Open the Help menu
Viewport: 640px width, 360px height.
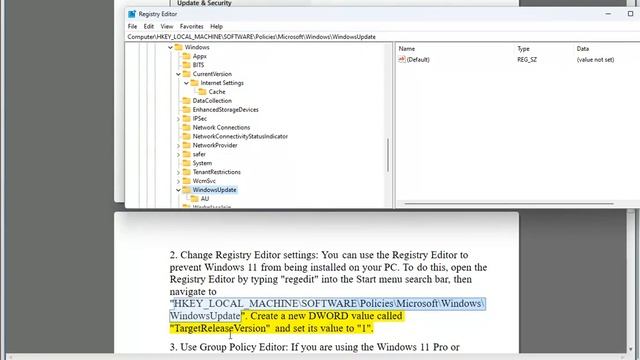click(x=216, y=26)
